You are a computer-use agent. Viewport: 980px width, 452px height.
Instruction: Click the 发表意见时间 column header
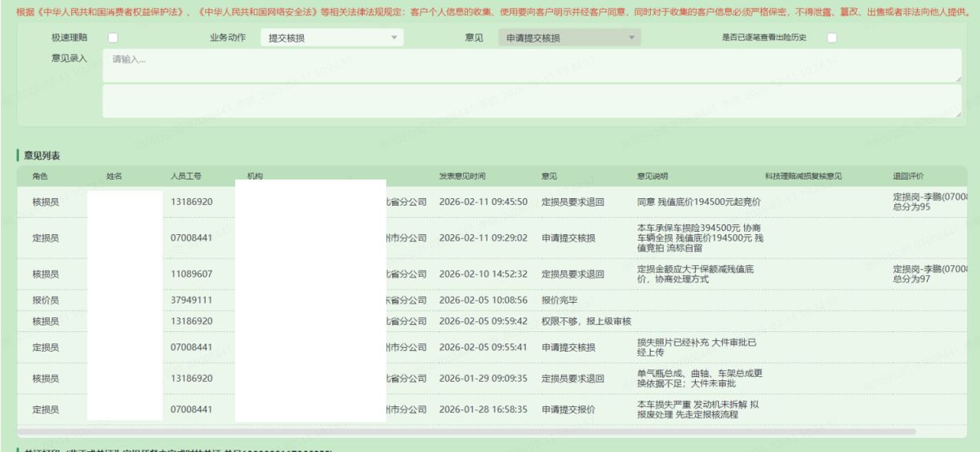coord(463,176)
